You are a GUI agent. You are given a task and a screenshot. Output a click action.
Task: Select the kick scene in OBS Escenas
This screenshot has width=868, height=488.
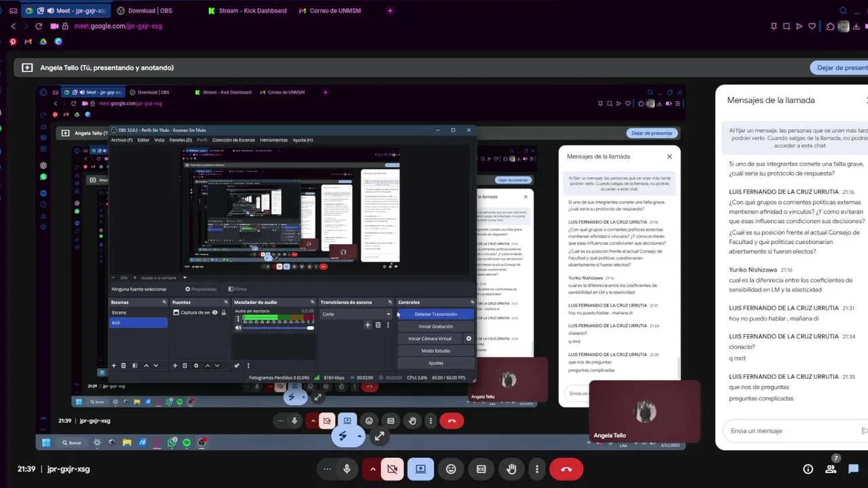click(138, 323)
